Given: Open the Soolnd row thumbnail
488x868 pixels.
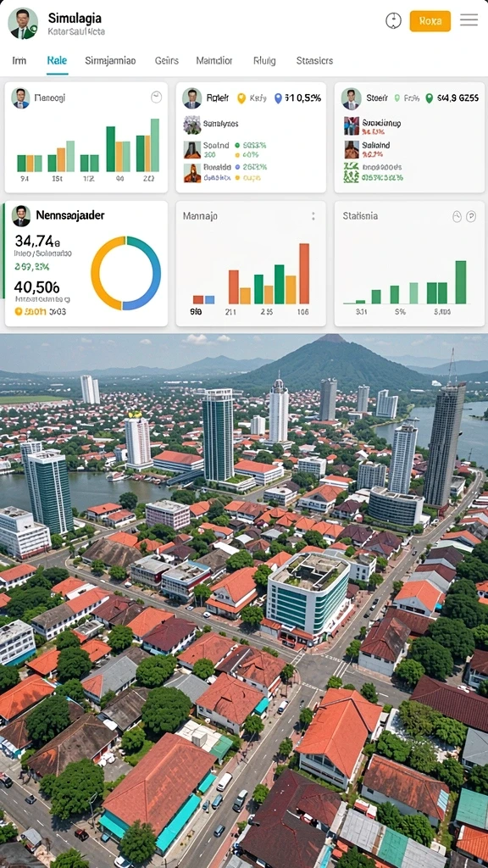Looking at the screenshot, I should click(x=192, y=150).
